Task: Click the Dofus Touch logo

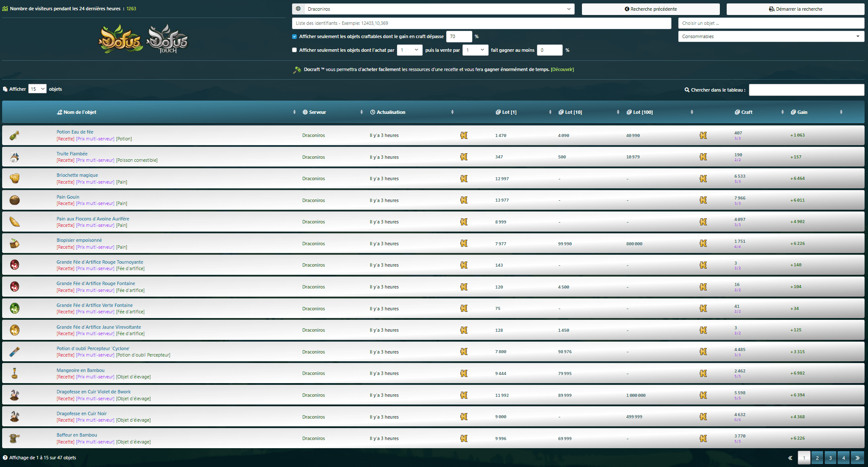Action: click(x=167, y=39)
